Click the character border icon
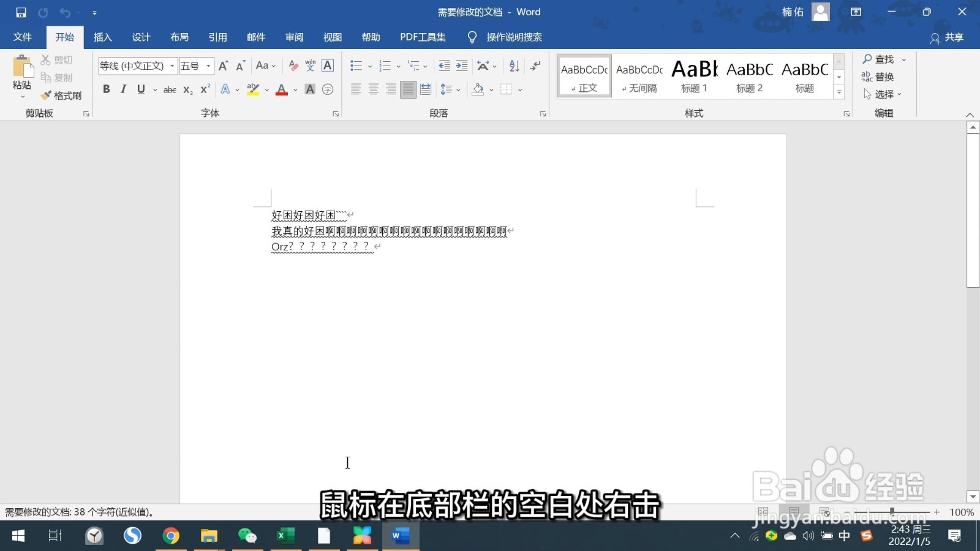The width and height of the screenshot is (980, 551). click(328, 66)
